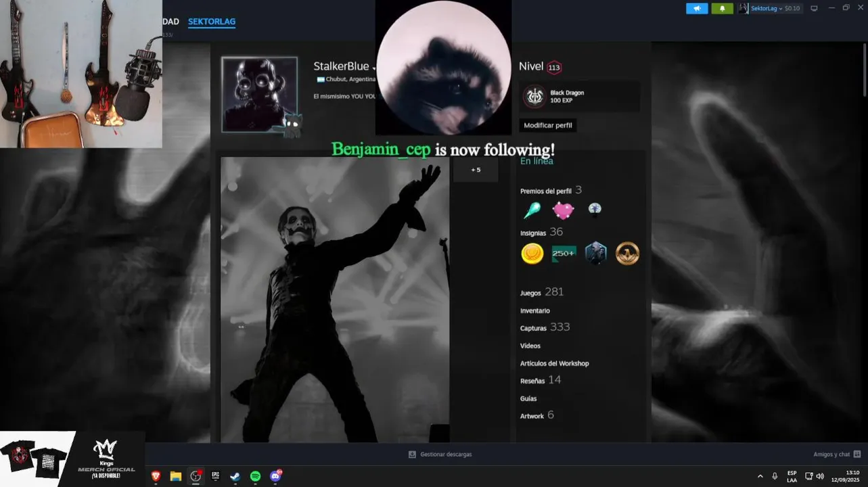Open Artwork 6 link
This screenshot has width=868, height=487.
click(x=537, y=415)
